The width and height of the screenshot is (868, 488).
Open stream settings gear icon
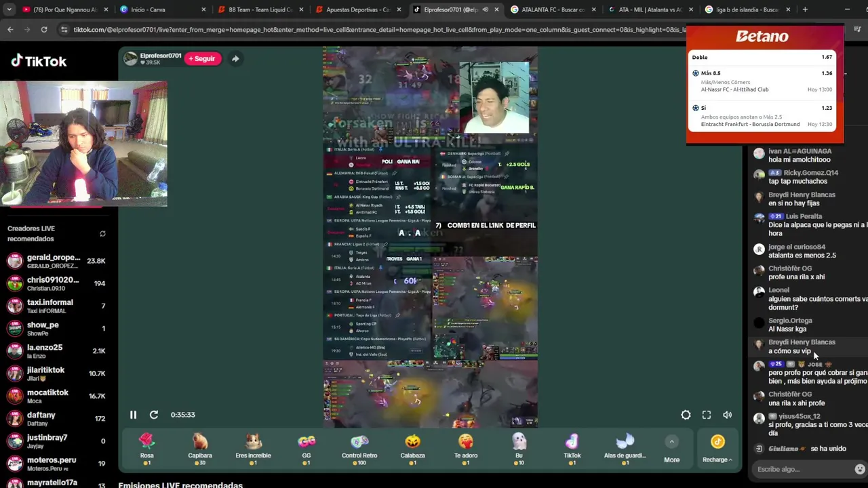(686, 415)
